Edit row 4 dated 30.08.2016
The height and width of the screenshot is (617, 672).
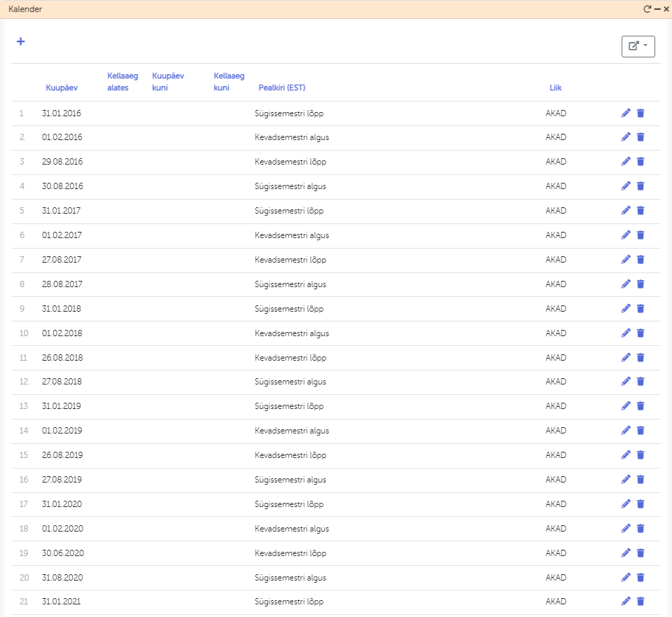[626, 186]
